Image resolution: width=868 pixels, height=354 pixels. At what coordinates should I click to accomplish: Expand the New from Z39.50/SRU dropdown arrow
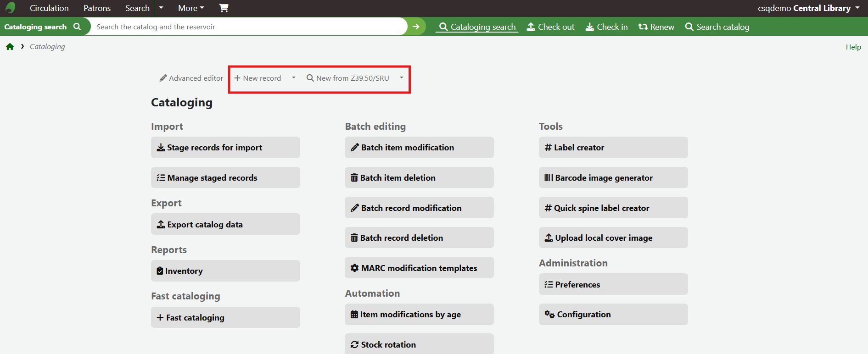402,78
